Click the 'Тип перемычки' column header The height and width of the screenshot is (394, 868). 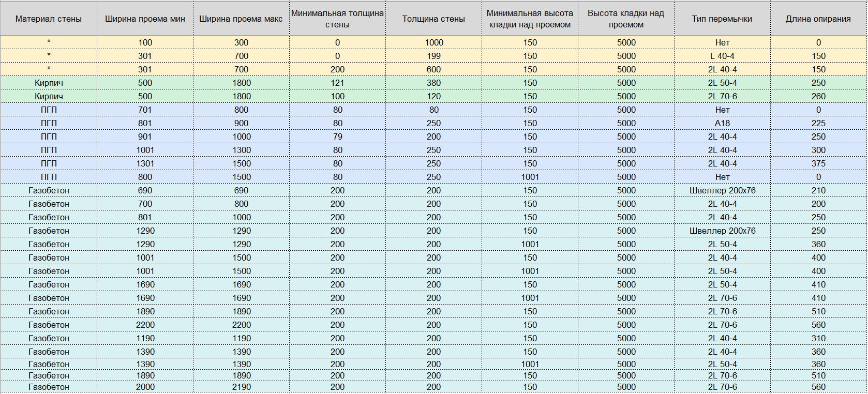click(x=722, y=19)
